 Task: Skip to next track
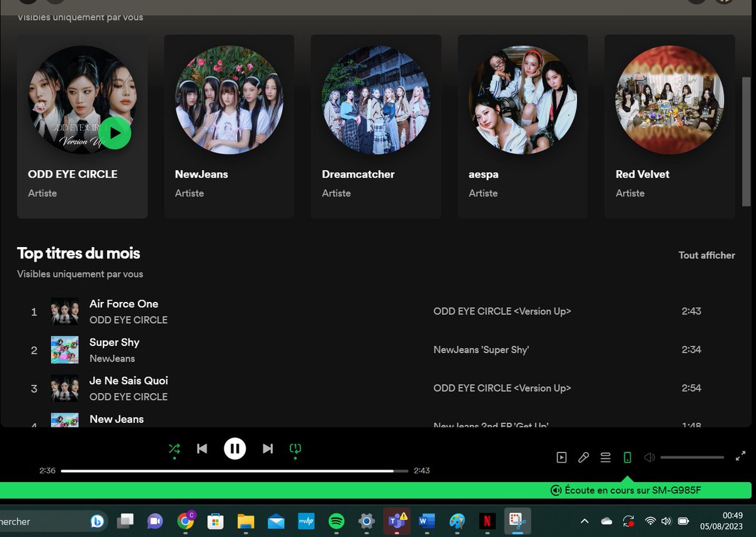pyautogui.click(x=268, y=449)
